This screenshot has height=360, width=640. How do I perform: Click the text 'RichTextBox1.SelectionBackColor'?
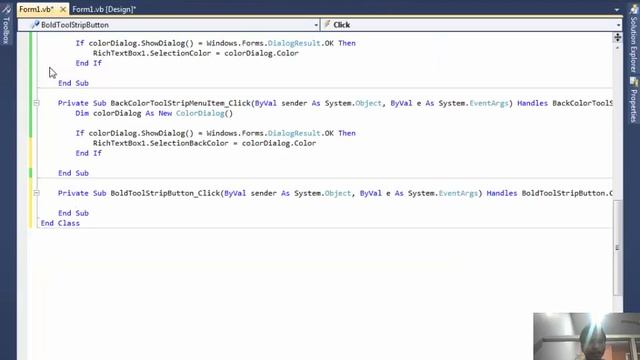[x=161, y=143]
